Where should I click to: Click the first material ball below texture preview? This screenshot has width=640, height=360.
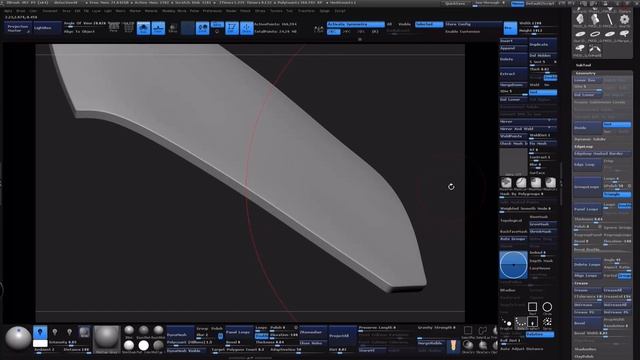506,183
